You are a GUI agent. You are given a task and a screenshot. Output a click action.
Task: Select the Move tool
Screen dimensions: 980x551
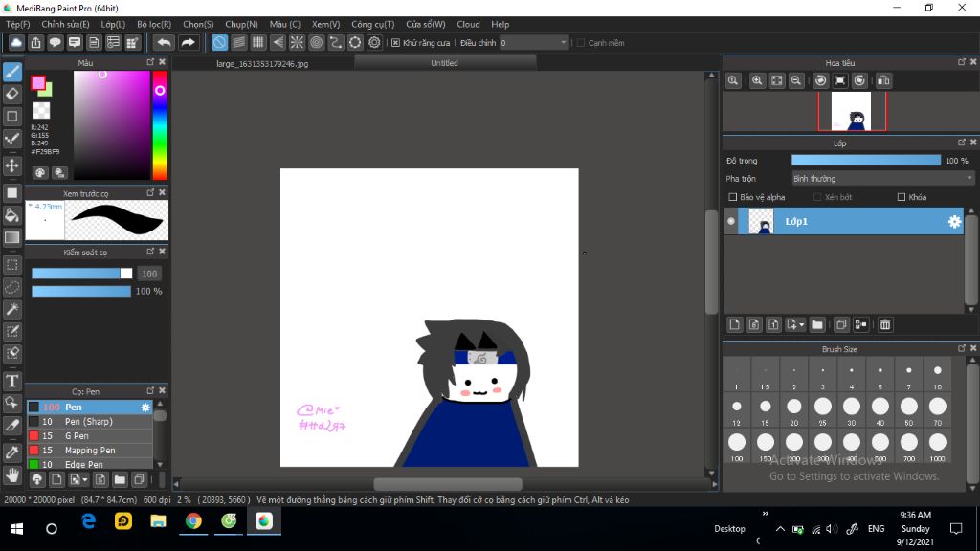[x=12, y=165]
